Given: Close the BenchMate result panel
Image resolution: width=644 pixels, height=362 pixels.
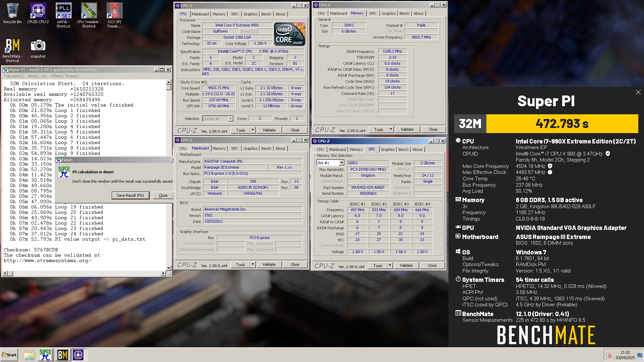Looking at the screenshot, I should (x=638, y=92).
